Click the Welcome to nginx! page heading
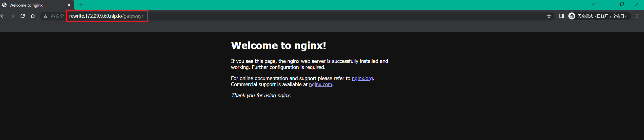The height and width of the screenshot is (140, 644). 278,45
